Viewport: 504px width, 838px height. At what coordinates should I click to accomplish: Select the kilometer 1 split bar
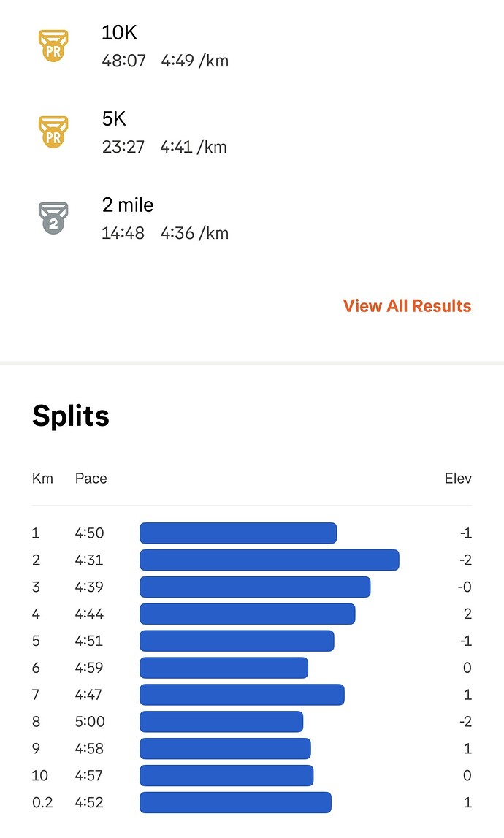(x=238, y=533)
